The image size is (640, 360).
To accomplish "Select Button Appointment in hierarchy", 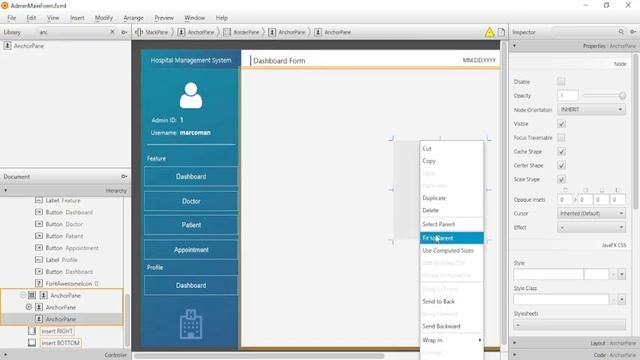I will pyautogui.click(x=67, y=248).
